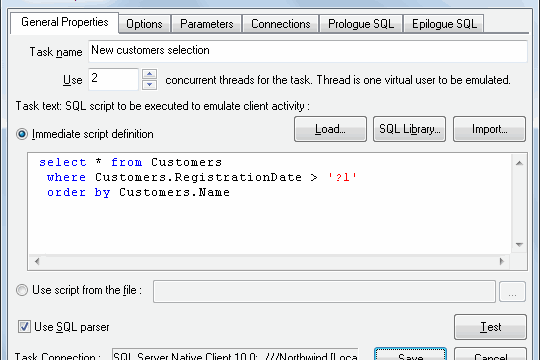Click script editor scroll up arrow
Screen dimensions: 540x360
click(519, 163)
